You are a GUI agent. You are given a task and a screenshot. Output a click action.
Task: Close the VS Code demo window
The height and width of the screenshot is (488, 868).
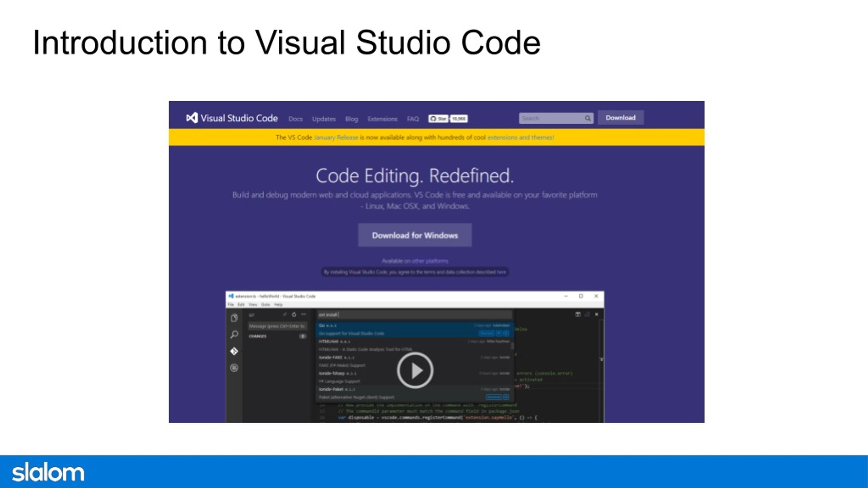[596, 296]
